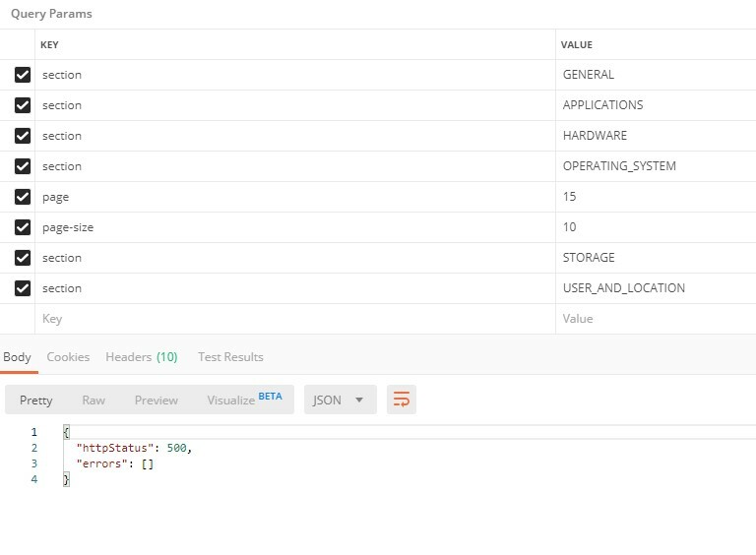This screenshot has width=756, height=555.
Task: Click the section key for GENERAL row
Action: [295, 75]
